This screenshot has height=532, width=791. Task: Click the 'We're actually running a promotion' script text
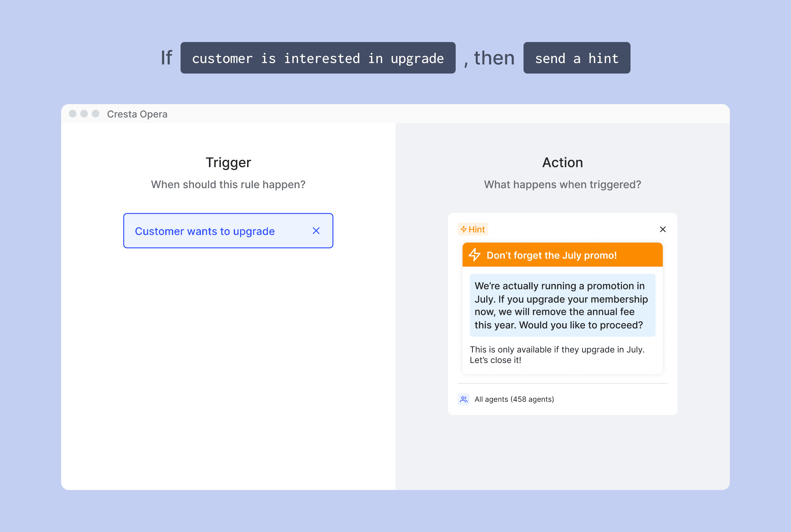562,305
